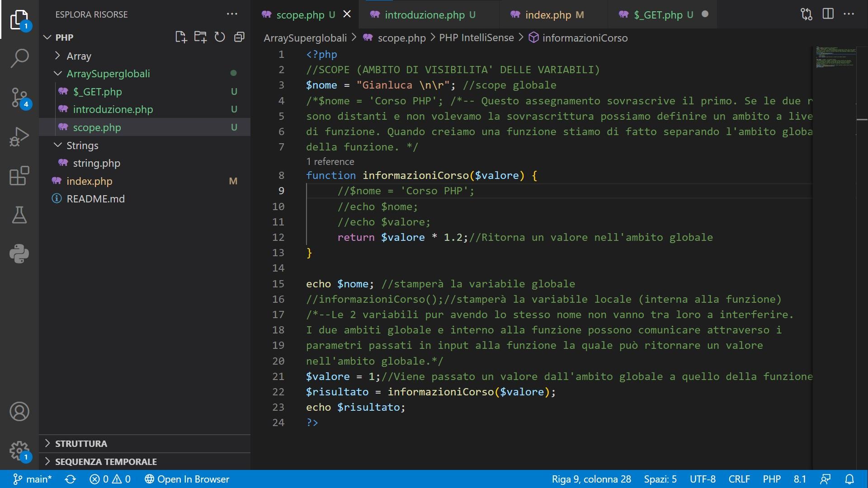Viewport: 868px width, 488px height.
Task: Open the Testing flask view
Action: pos(19,215)
